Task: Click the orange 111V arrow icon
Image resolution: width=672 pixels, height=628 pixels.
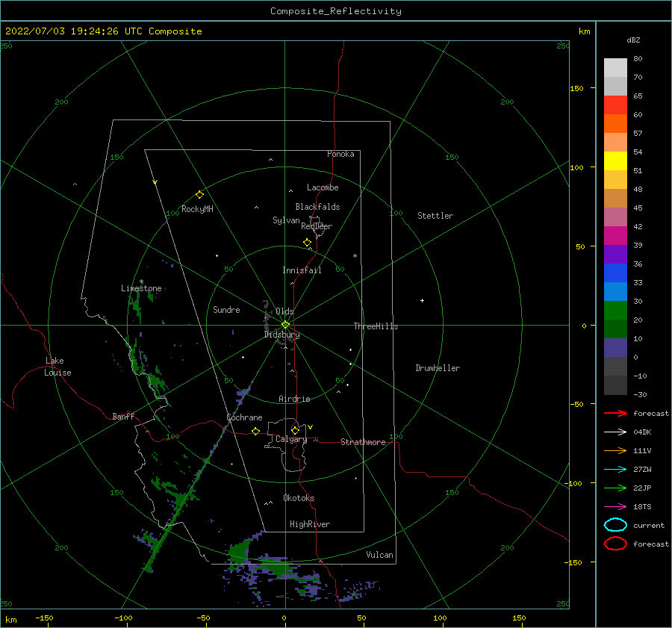Action: [615, 450]
